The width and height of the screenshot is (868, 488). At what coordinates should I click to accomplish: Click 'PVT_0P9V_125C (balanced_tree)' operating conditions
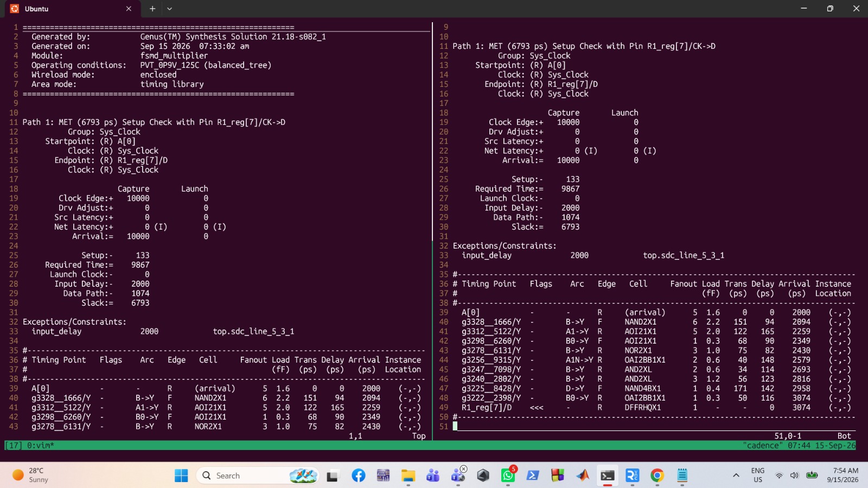pyautogui.click(x=206, y=65)
